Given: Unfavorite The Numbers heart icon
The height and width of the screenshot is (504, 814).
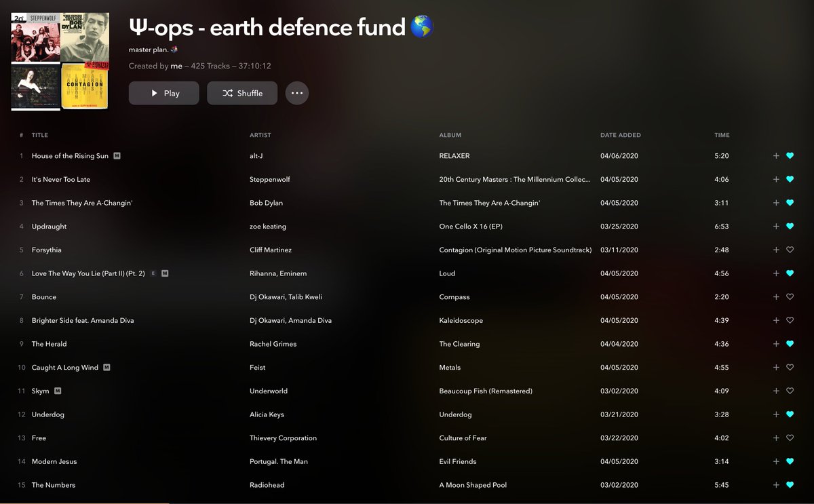Looking at the screenshot, I should 790,485.
